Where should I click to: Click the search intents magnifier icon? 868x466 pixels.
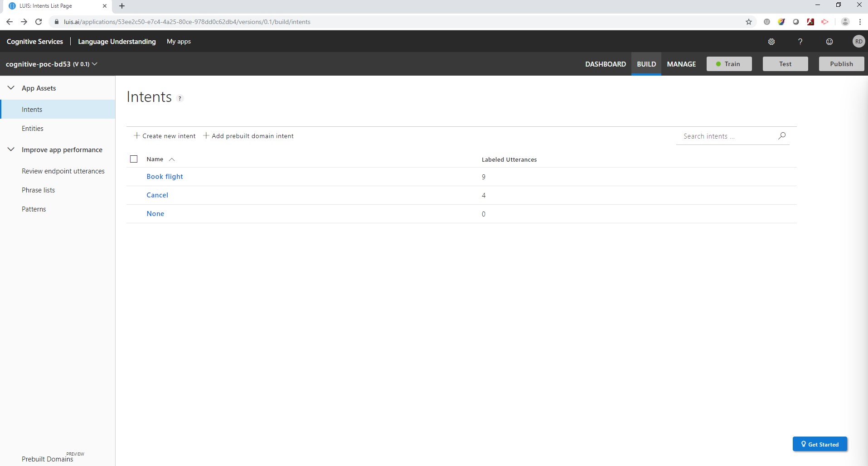(x=782, y=136)
